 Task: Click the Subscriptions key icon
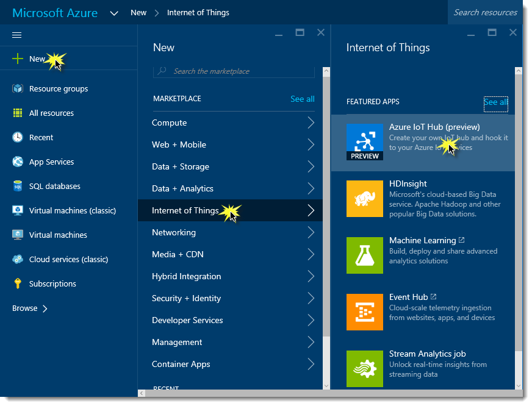click(x=18, y=283)
